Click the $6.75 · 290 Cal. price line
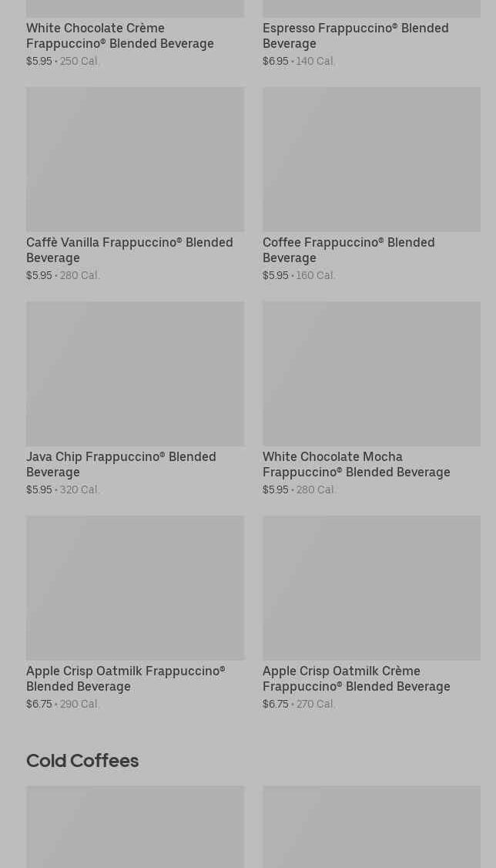This screenshot has height=868, width=496. 62,704
